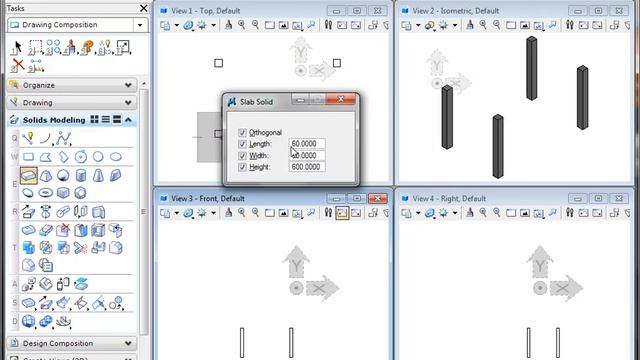Select the Cut Solids scissors tool
This screenshot has width=640, height=360.
pyautogui.click(x=80, y=247)
